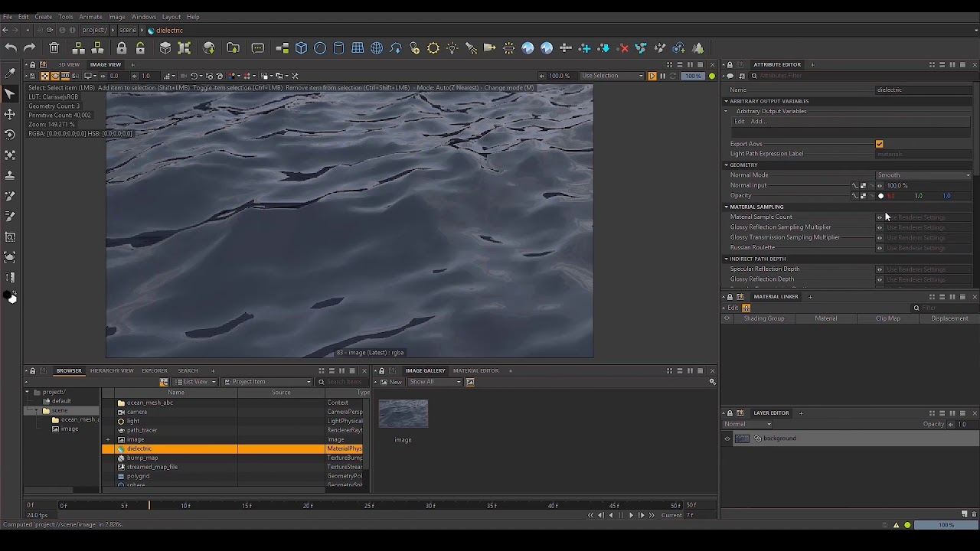Click the scene breadcrumb in path bar
The width and height of the screenshot is (980, 551).
click(128, 30)
